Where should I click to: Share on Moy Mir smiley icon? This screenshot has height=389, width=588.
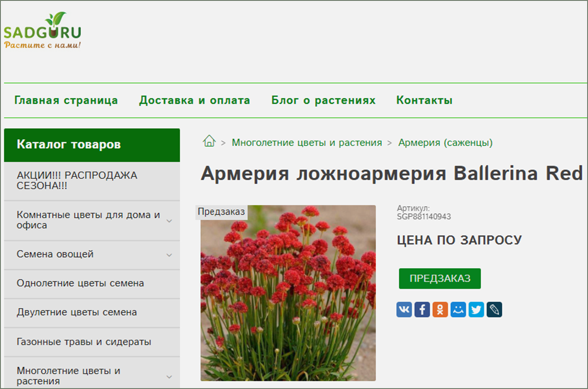[x=458, y=310]
